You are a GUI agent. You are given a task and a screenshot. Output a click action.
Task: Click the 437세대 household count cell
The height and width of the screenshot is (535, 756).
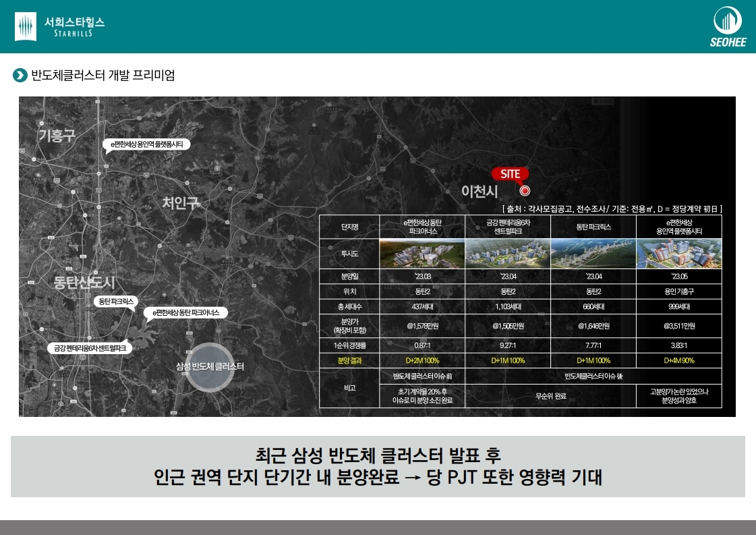coord(422,306)
